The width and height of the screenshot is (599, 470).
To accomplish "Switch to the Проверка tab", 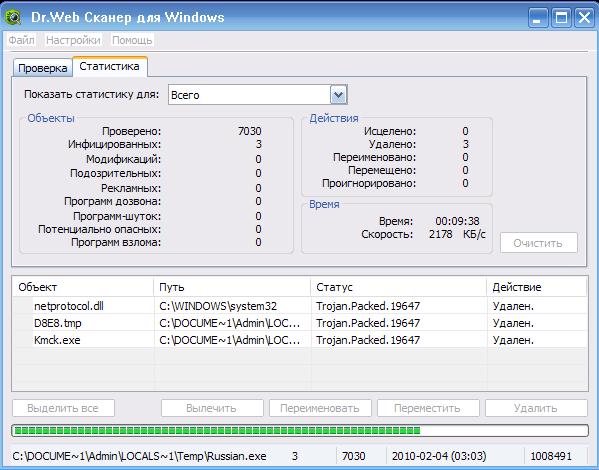I will (43, 68).
